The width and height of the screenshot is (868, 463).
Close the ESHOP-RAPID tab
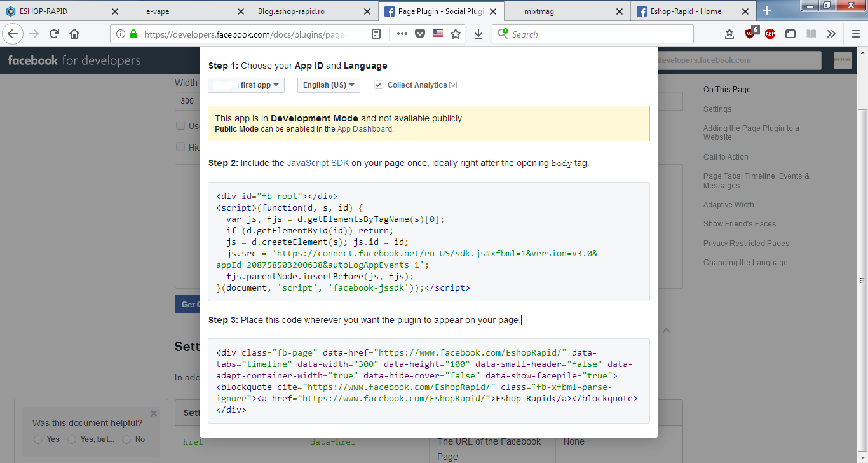pos(114,11)
